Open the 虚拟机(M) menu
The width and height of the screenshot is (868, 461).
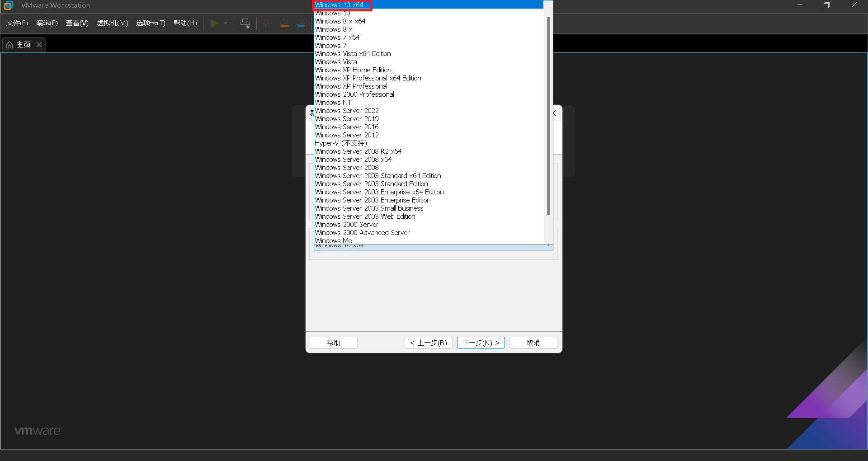coord(113,23)
